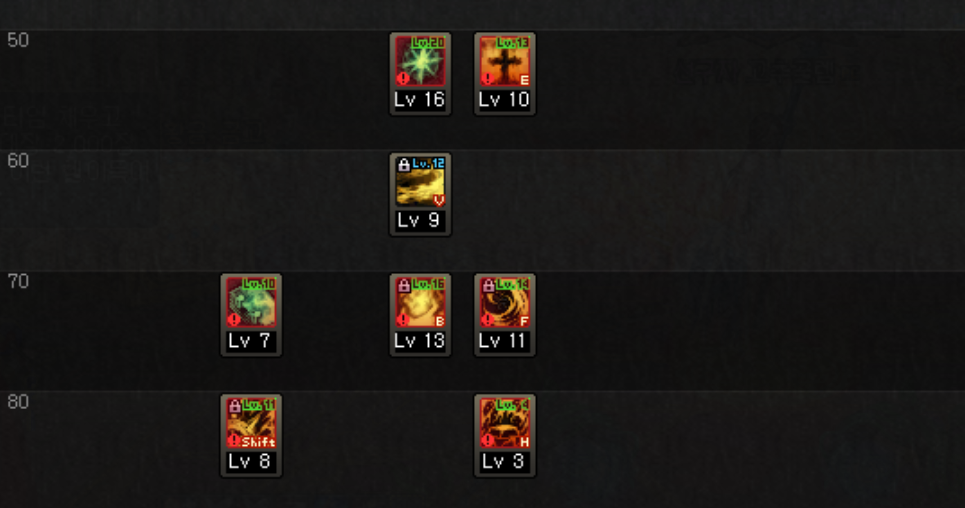This screenshot has height=508, width=965.
Task: Click the red alert on the Lv 7 skill
Action: point(234,320)
